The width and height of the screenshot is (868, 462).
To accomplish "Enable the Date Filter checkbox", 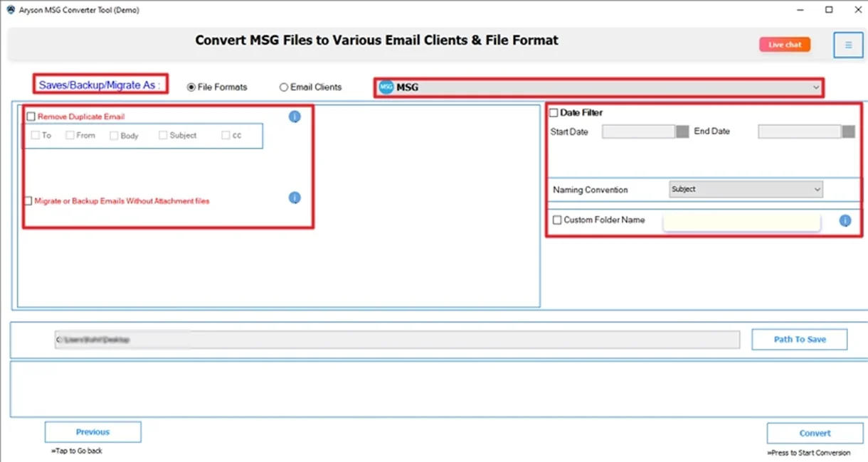I will tap(554, 112).
